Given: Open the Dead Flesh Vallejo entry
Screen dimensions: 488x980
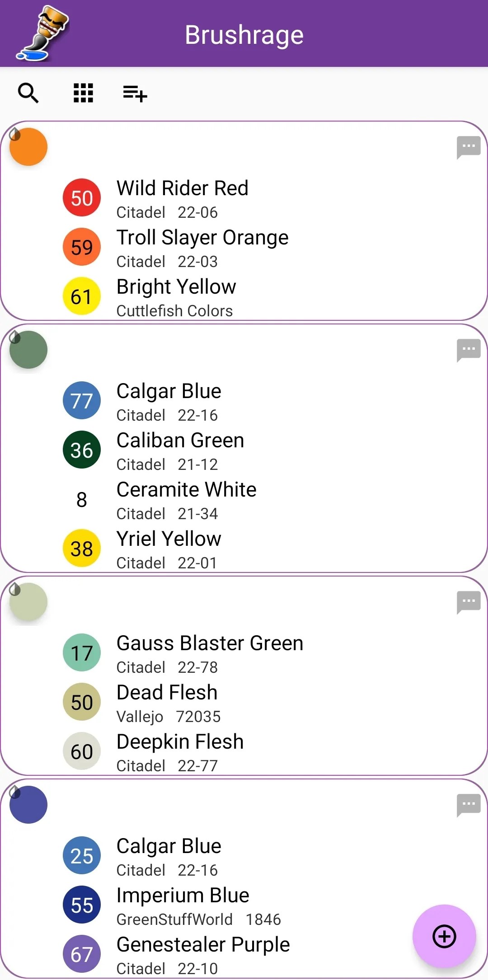Looking at the screenshot, I should pos(167,702).
